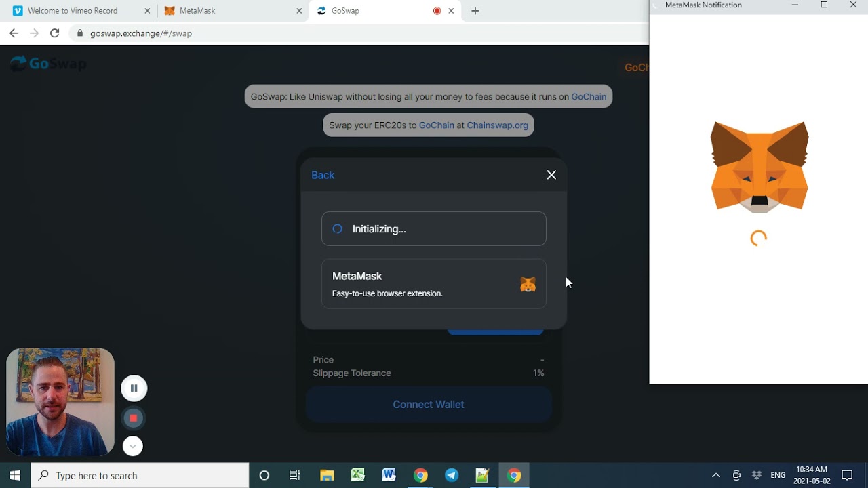868x488 pixels.
Task: Click the taskbar search box
Action: 140,475
